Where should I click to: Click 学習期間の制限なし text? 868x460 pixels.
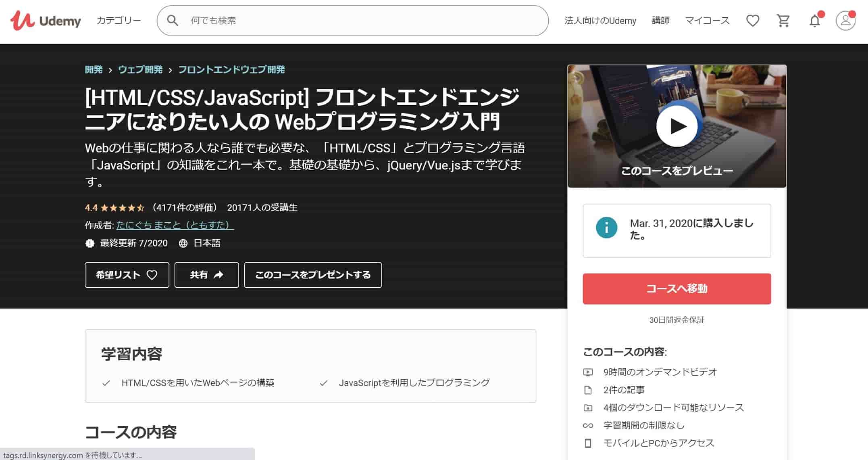(x=644, y=426)
